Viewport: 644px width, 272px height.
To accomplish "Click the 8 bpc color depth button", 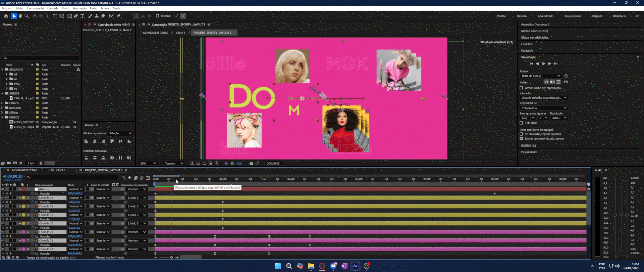I will point(31,163).
